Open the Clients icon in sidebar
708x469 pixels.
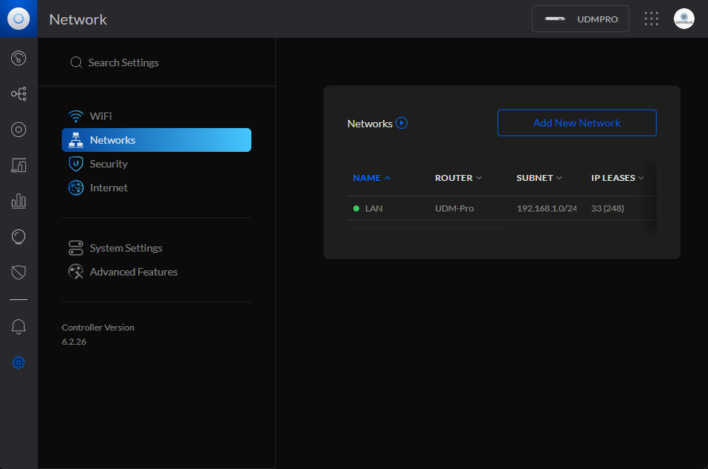[18, 165]
